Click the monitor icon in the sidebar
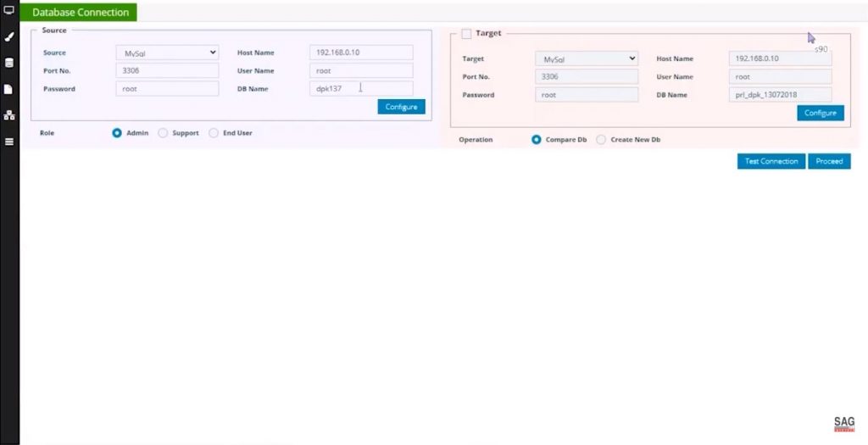Screen dimensions: 868x445 [x=9, y=11]
